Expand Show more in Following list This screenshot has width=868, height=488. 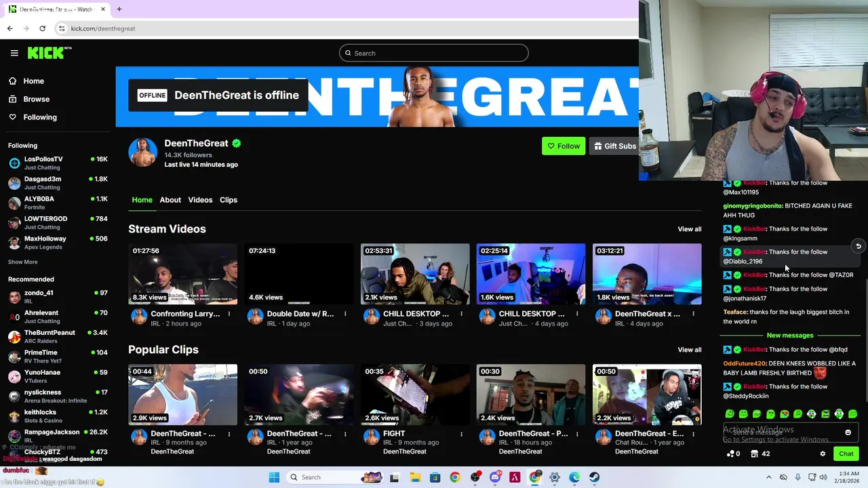23,262
